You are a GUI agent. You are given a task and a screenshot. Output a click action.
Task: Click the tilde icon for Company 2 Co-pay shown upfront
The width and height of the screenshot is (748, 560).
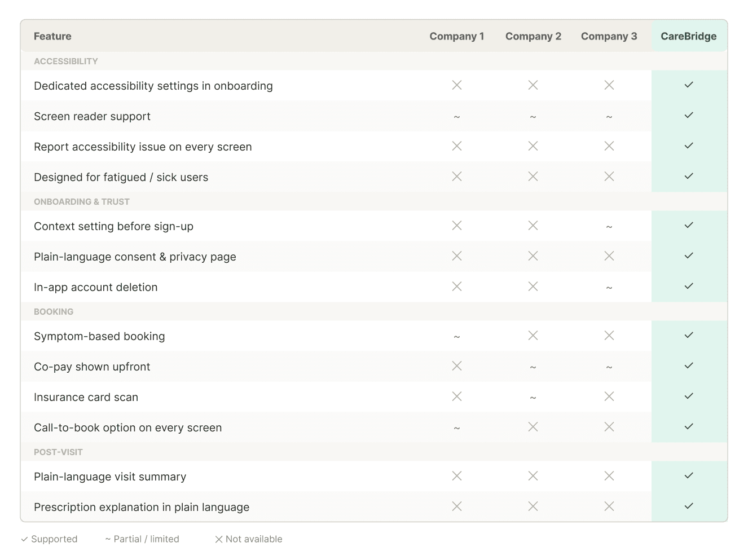533,366
